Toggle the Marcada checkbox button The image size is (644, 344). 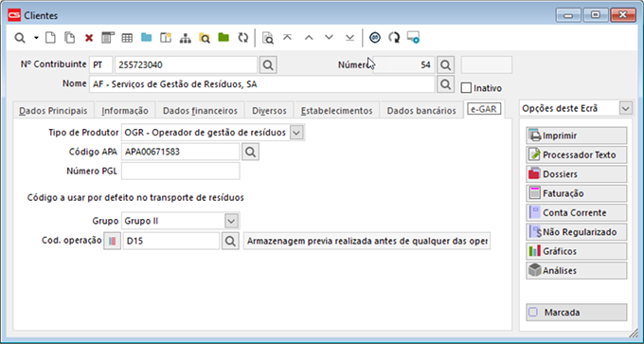tap(576, 313)
